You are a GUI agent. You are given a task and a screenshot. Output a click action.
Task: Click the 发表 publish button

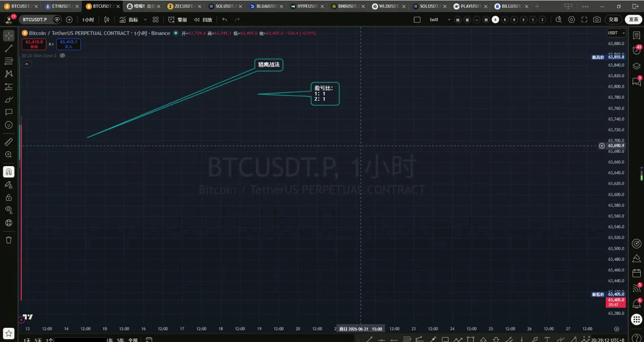coord(633,19)
